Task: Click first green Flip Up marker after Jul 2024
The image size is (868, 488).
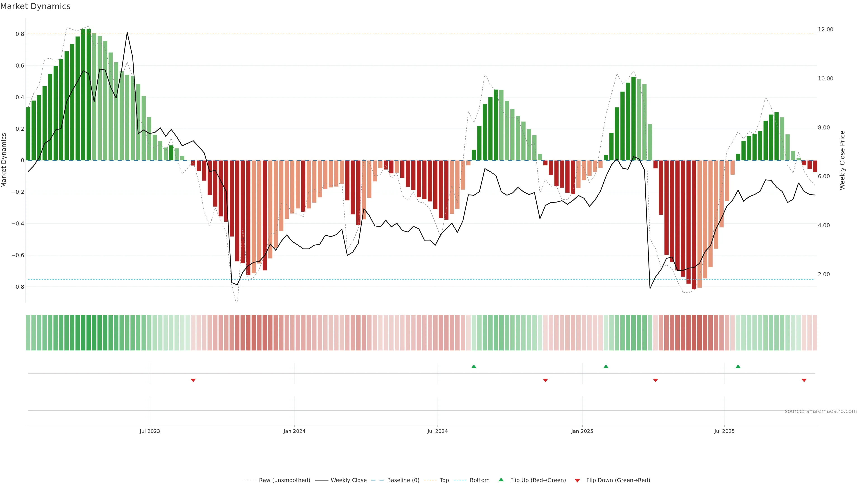Action: pos(474,366)
